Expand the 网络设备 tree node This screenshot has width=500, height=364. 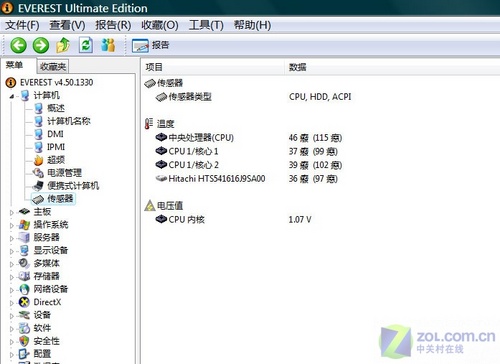pos(12,290)
